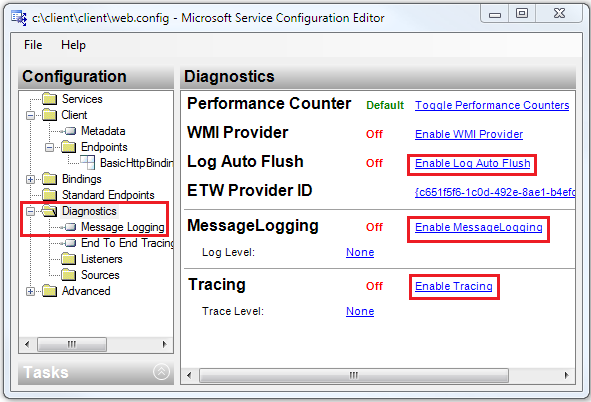The height and width of the screenshot is (402, 591).
Task: Collapse the Client tree node
Action: click(x=31, y=115)
